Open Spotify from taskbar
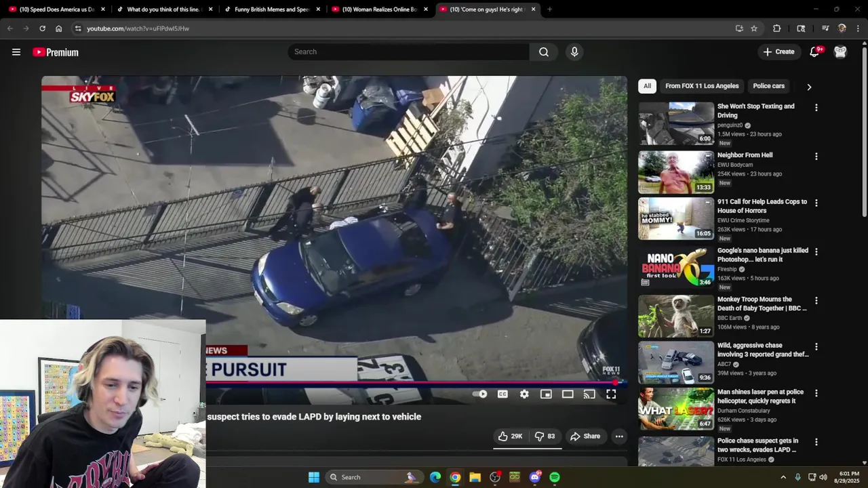Screen dimensions: 868x488 555,477
